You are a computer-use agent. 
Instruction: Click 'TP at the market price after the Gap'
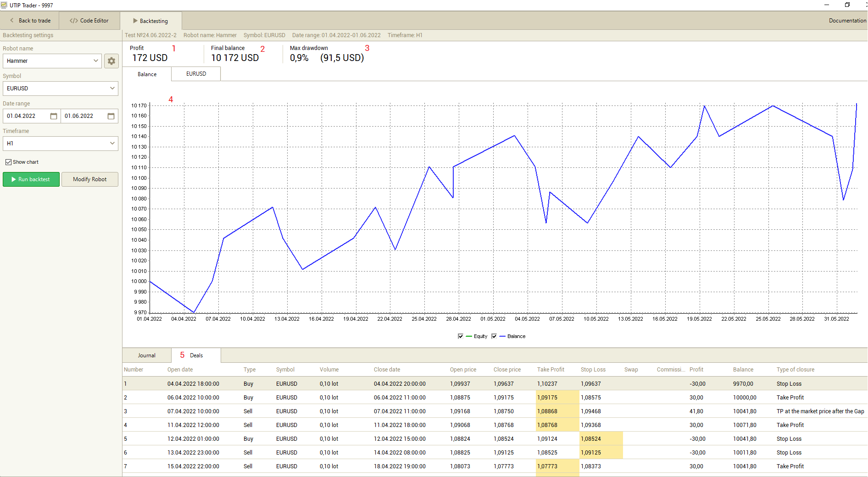(820, 411)
